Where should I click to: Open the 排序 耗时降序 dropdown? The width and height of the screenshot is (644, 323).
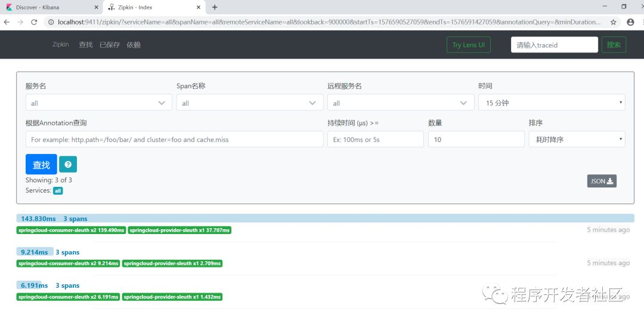[577, 140]
